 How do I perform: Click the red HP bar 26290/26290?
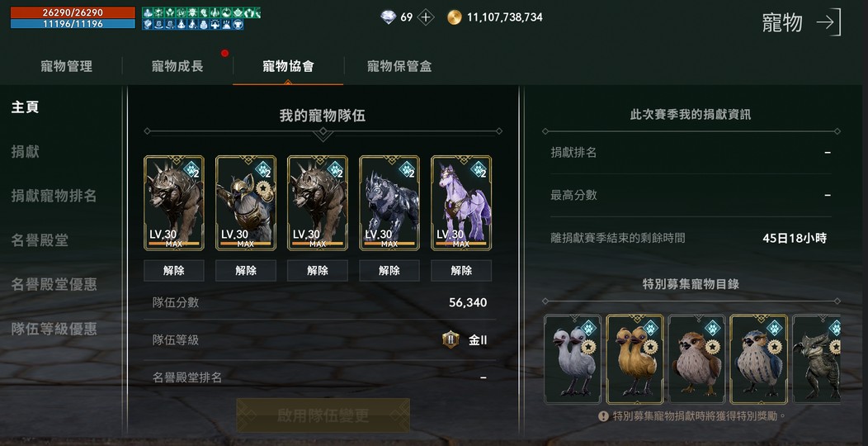73,12
